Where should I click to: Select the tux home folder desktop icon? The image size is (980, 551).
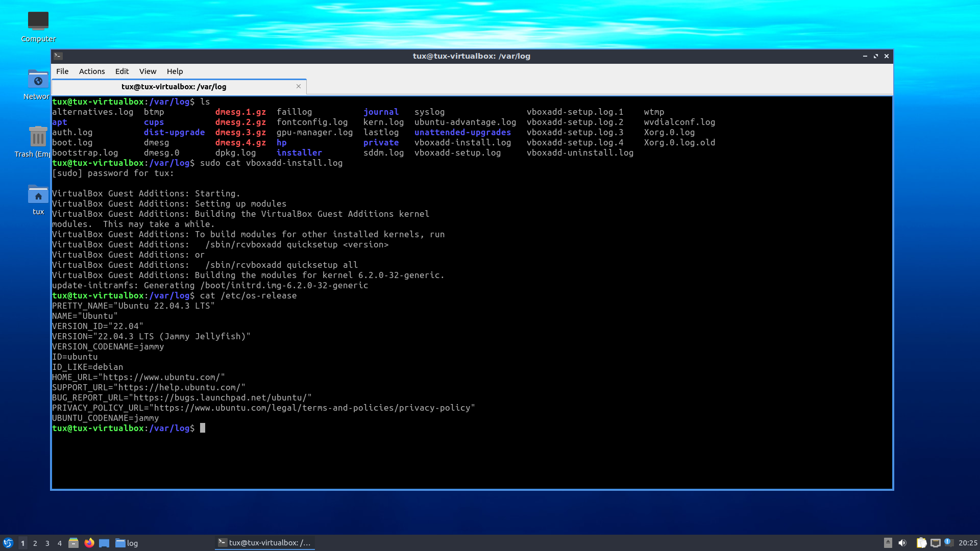38,200
